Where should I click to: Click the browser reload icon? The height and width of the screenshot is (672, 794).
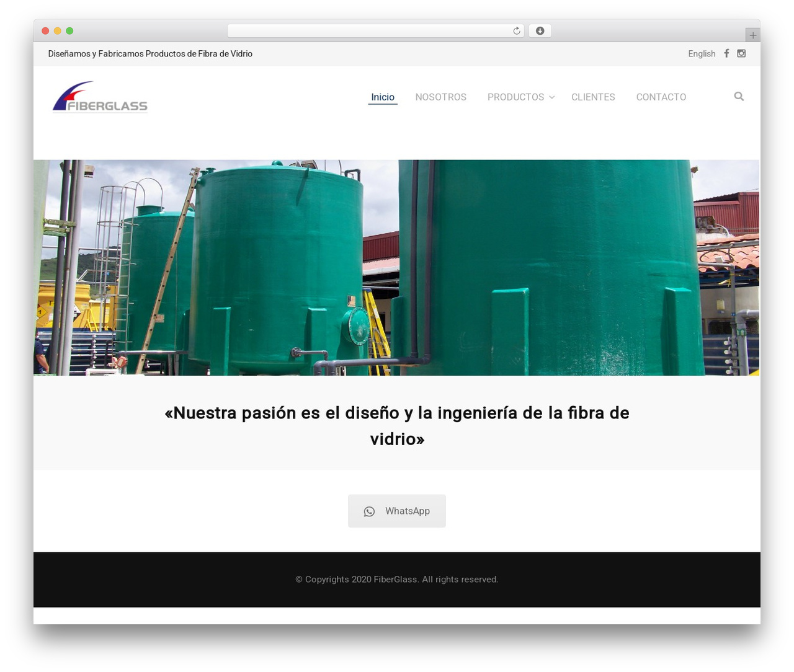click(516, 31)
